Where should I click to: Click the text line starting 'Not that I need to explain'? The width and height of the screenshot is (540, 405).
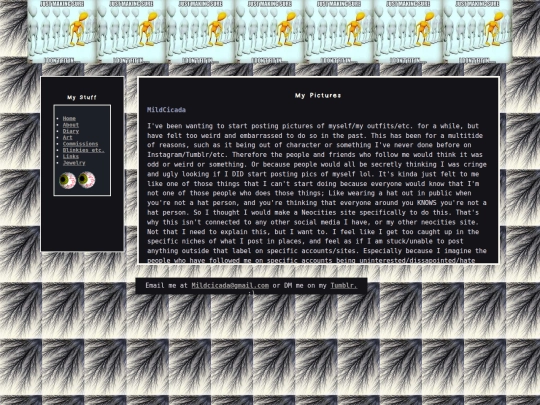click(313, 232)
